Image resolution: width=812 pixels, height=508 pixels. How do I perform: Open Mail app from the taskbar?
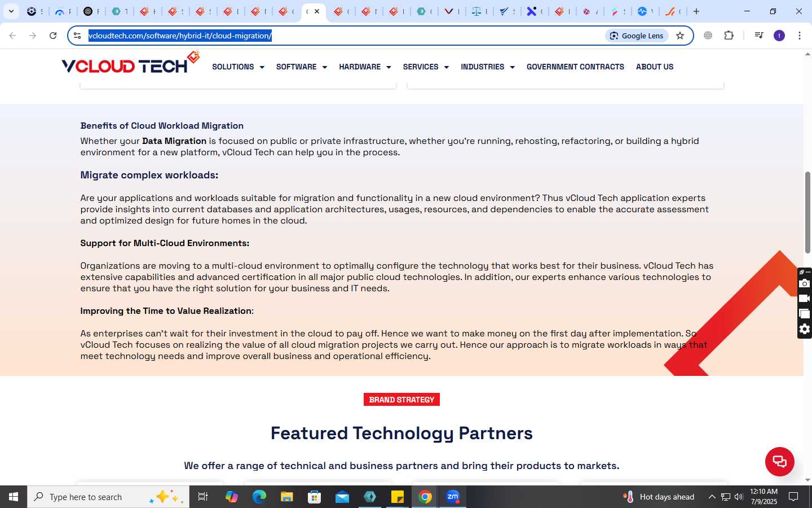click(342, 497)
